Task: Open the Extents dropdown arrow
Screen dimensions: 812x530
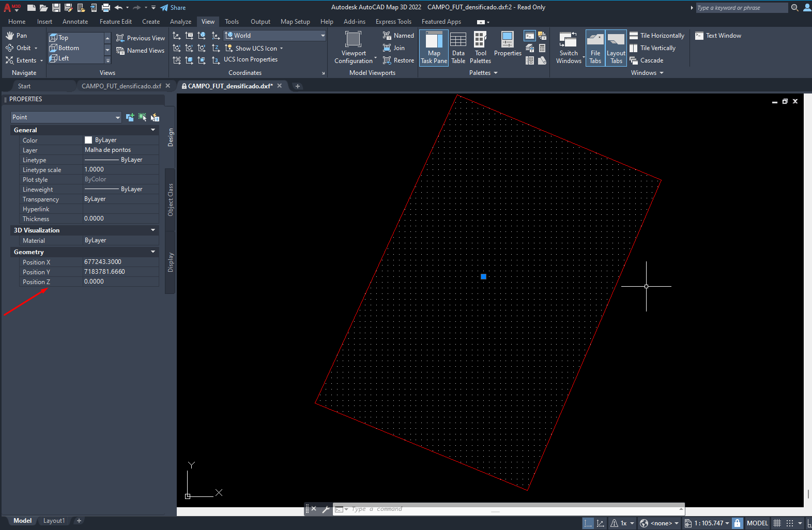Action: [x=41, y=60]
